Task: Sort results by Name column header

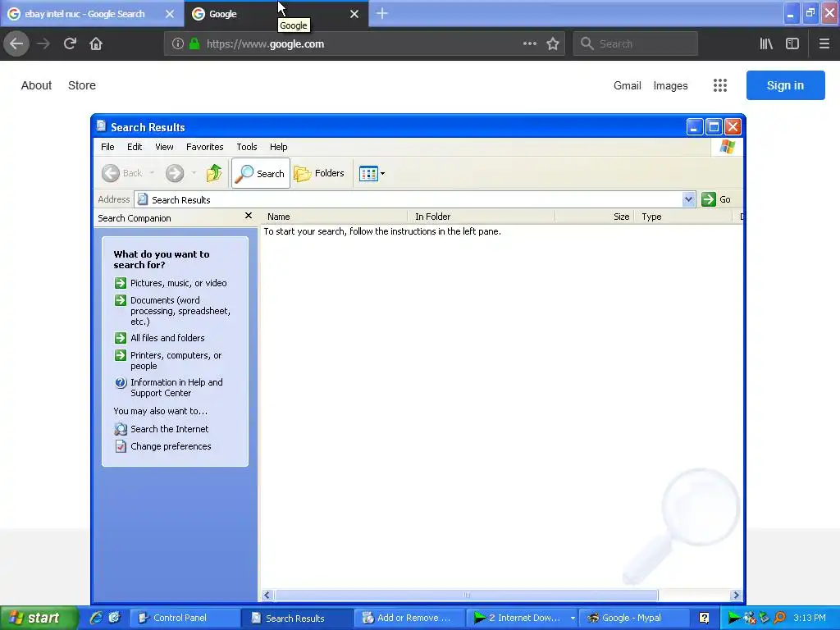Action: pos(335,217)
